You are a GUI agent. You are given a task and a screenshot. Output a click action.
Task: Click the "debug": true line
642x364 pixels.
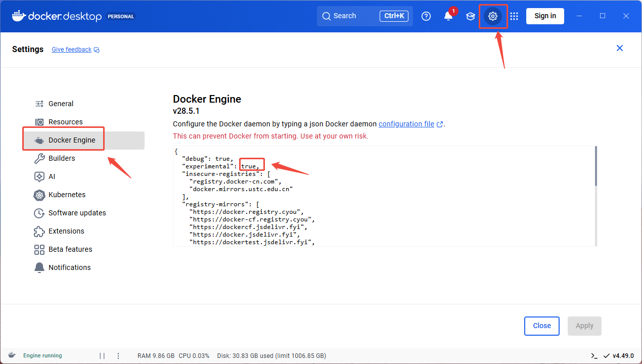pyautogui.click(x=207, y=159)
